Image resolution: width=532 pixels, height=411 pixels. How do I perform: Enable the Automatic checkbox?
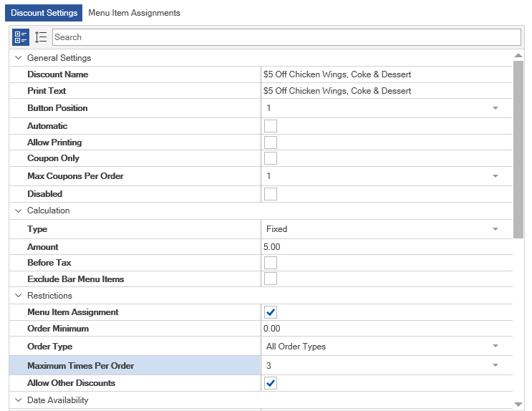(x=271, y=126)
